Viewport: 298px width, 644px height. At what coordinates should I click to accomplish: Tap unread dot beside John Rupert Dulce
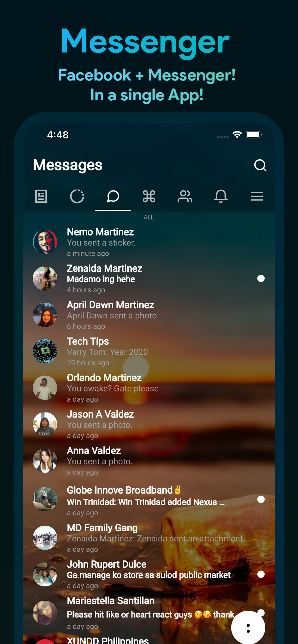261,574
